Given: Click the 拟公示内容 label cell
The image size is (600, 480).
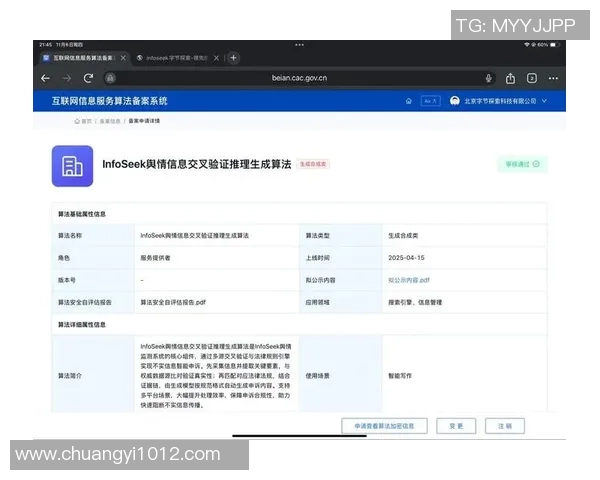Looking at the screenshot, I should [341, 280].
